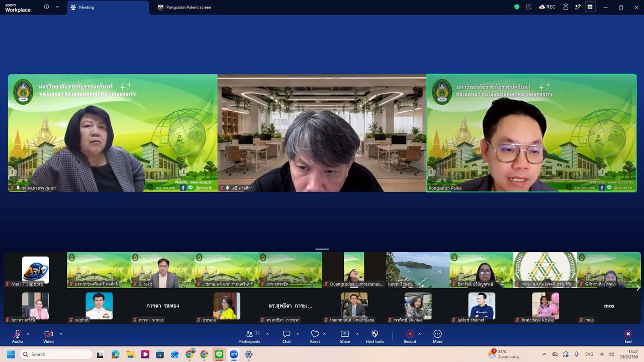The height and width of the screenshot is (362, 644).
Task: Open meeting information icon in title bar
Action: pos(47,7)
